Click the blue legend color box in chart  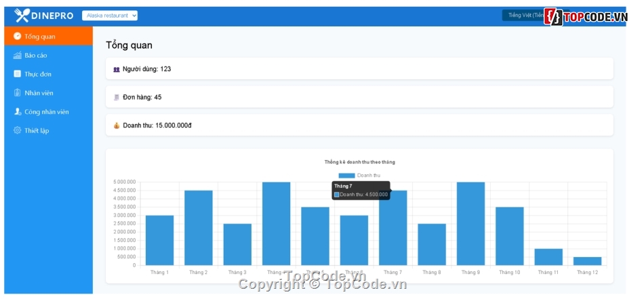point(346,176)
